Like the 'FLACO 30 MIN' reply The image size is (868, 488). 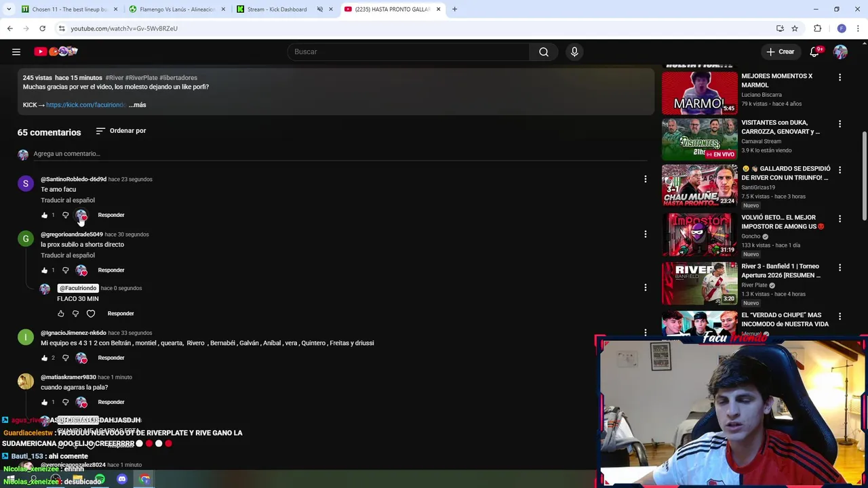coord(61,314)
